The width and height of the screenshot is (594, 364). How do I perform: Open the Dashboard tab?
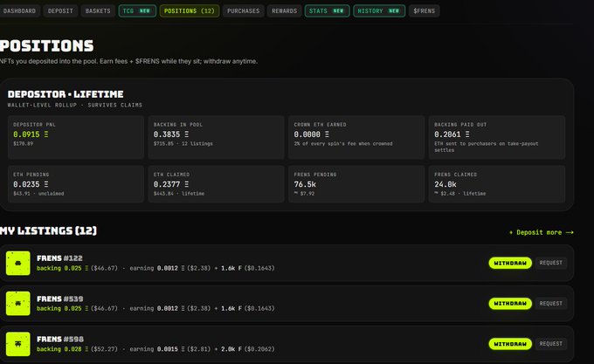19,11
